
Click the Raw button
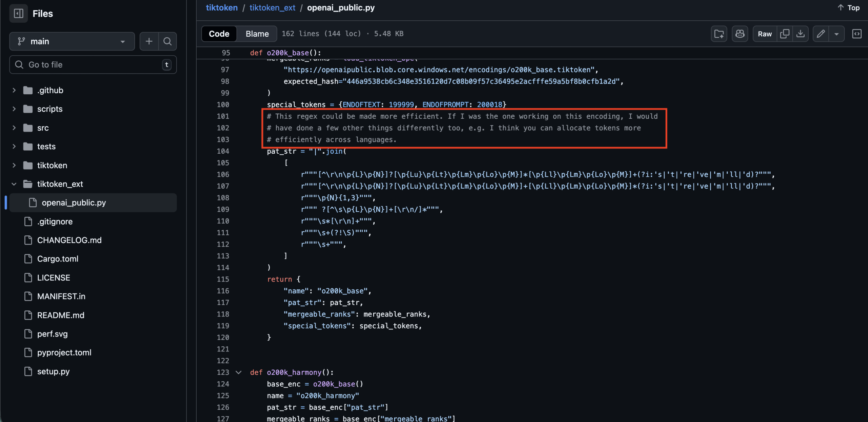pyautogui.click(x=765, y=34)
